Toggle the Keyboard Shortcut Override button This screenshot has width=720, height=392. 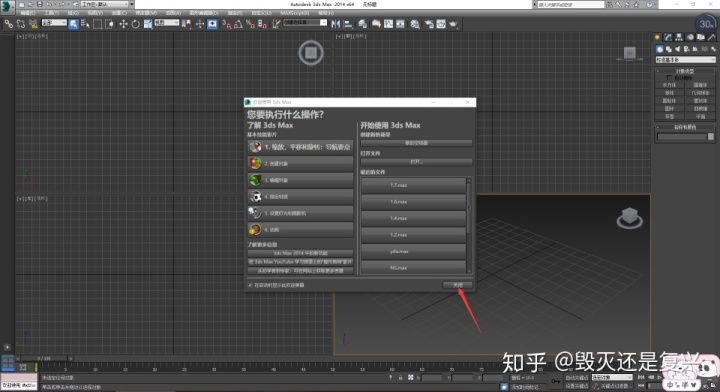coord(212,24)
